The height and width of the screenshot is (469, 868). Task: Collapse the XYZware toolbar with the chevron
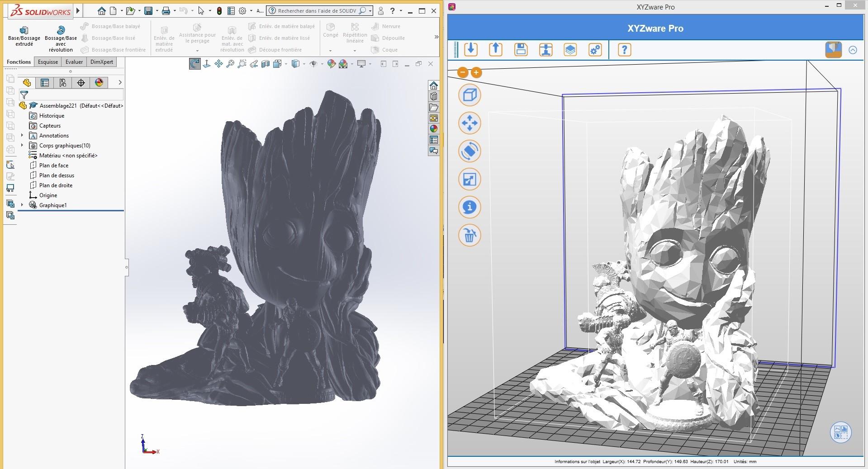[x=853, y=50]
